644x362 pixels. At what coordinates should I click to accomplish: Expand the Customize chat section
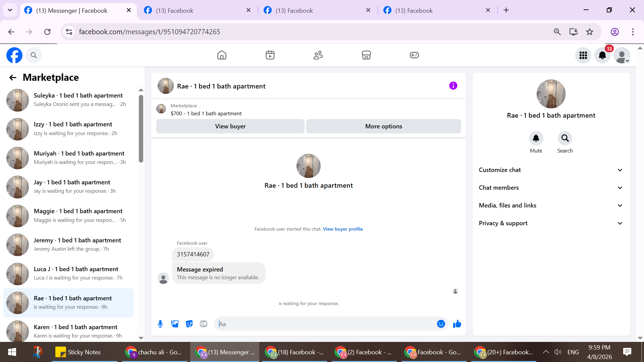coord(550,170)
